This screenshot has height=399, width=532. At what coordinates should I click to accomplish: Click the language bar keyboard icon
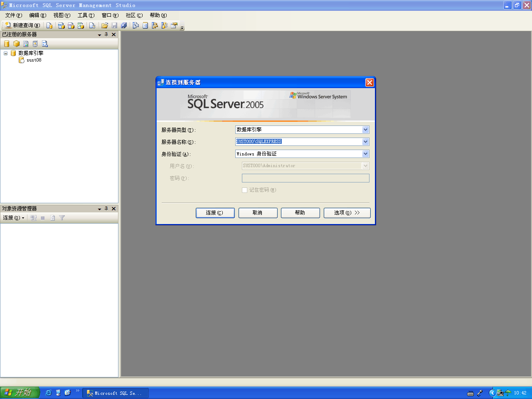click(x=470, y=393)
